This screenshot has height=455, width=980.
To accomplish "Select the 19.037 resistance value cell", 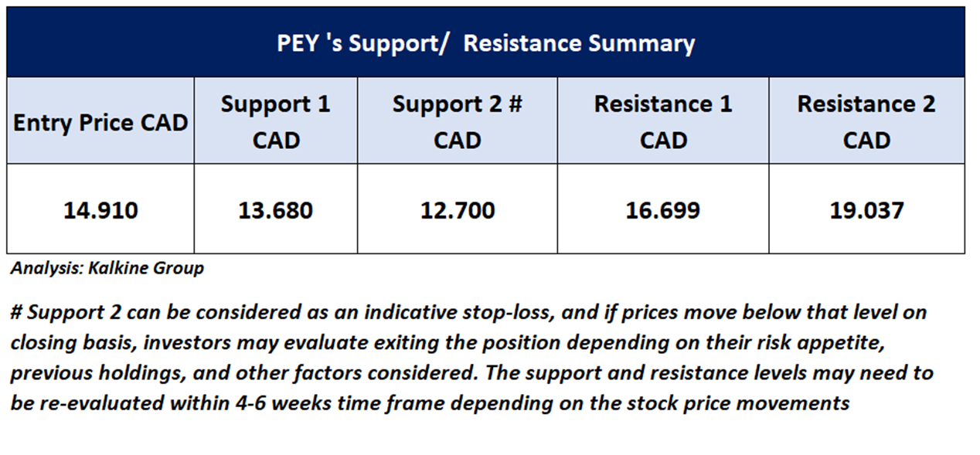I will point(866,209).
